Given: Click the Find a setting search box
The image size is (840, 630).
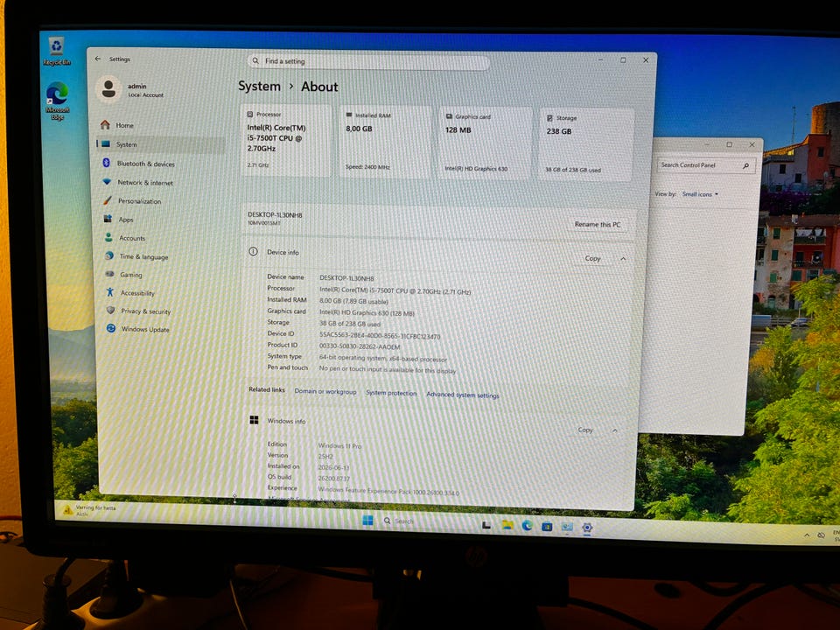Looking at the screenshot, I should pyautogui.click(x=368, y=61).
